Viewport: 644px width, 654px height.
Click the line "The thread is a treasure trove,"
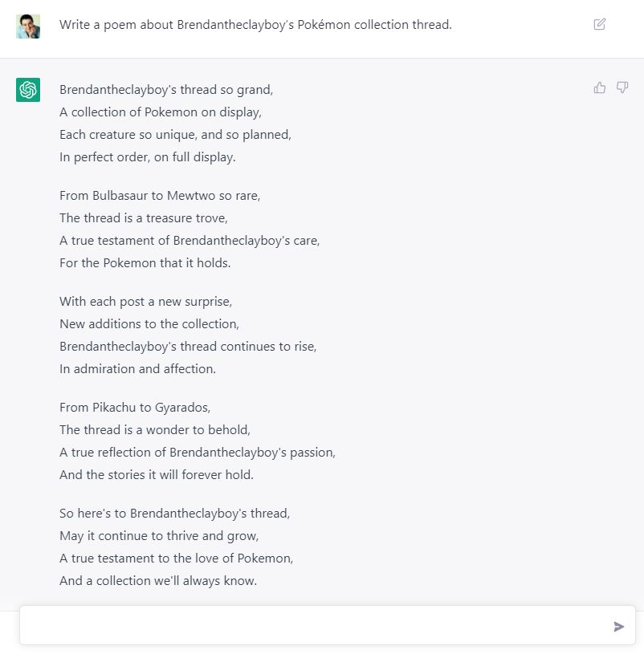[144, 218]
